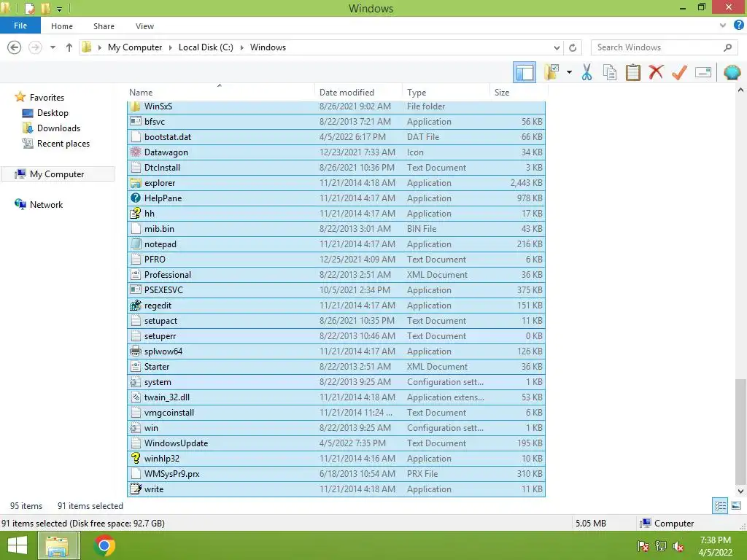Copy selection with the two-pages icon
747x560 pixels.
tap(610, 72)
